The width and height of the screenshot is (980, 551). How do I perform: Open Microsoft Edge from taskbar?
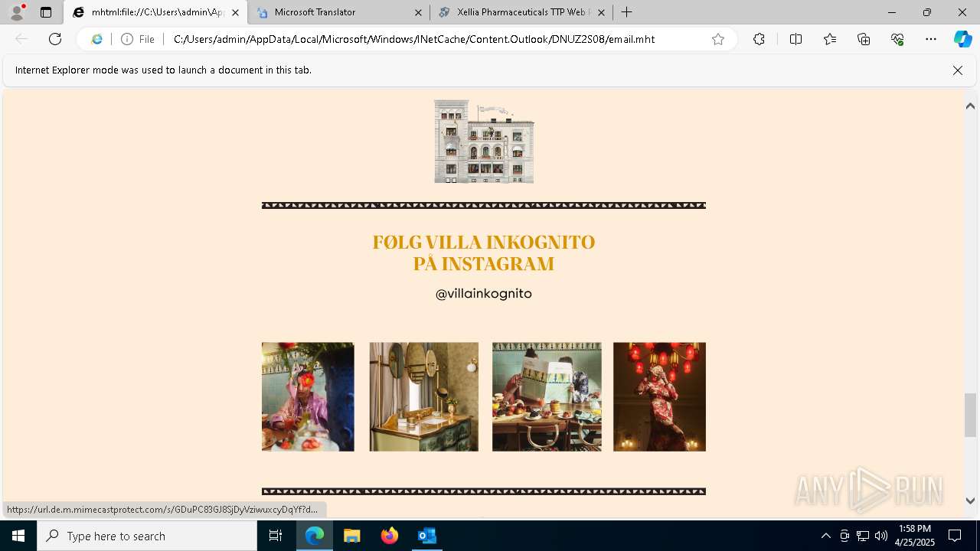click(315, 536)
